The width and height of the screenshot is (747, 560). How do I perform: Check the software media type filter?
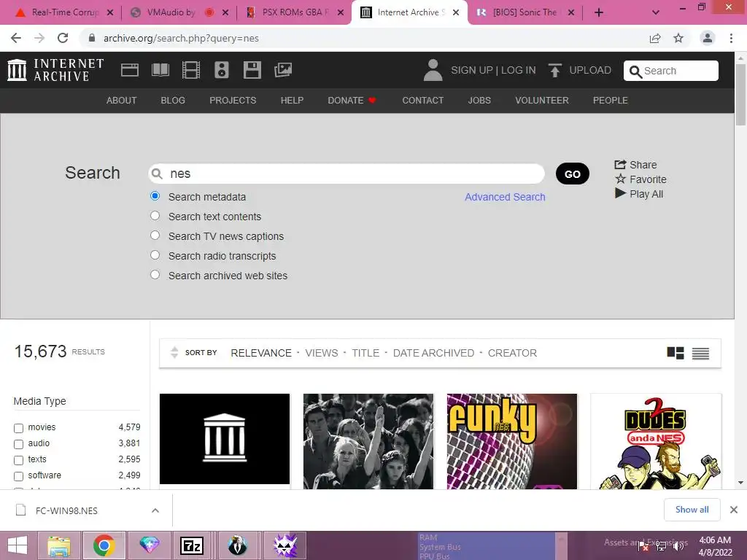(x=18, y=476)
